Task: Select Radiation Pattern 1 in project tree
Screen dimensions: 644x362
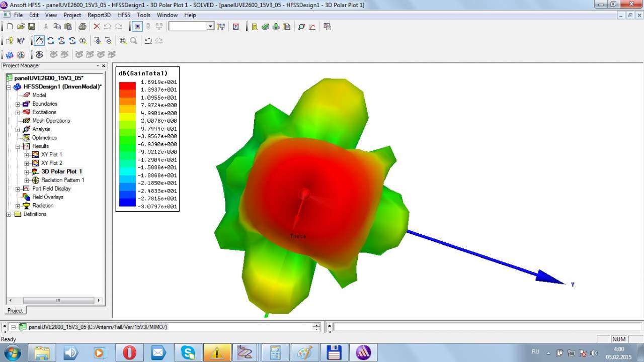Action: [x=62, y=180]
